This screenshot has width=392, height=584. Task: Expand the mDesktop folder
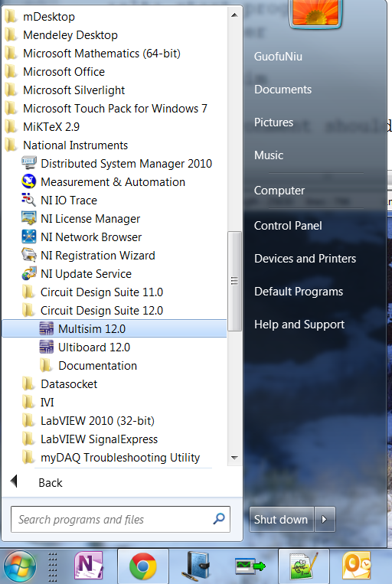40,17
